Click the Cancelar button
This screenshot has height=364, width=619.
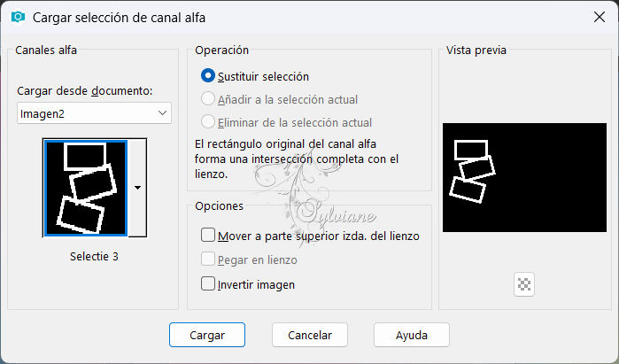[310, 335]
